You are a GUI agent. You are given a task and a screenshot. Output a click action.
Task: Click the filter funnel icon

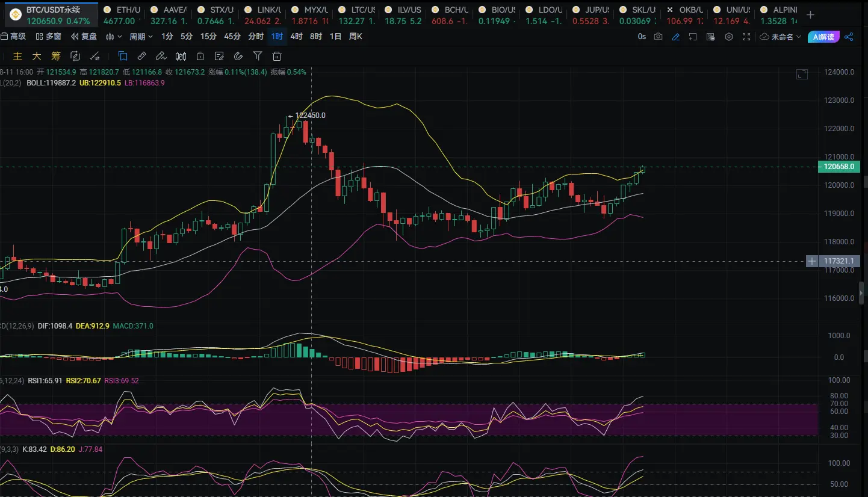[258, 57]
